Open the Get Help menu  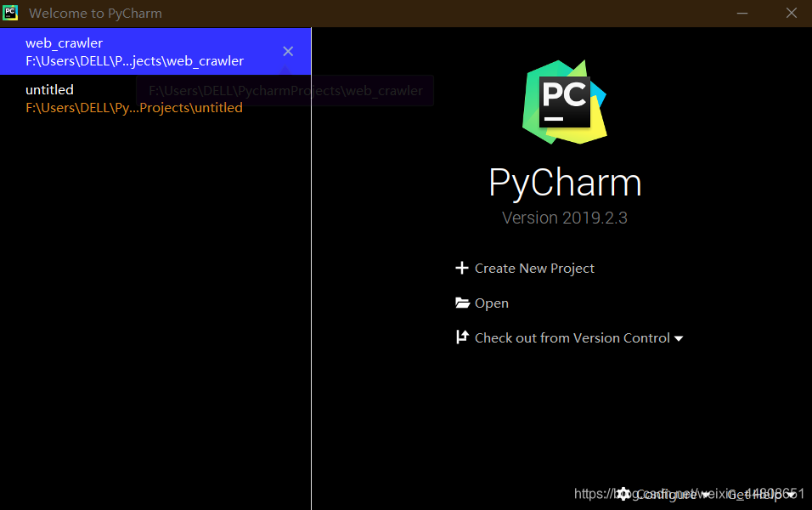tap(759, 495)
